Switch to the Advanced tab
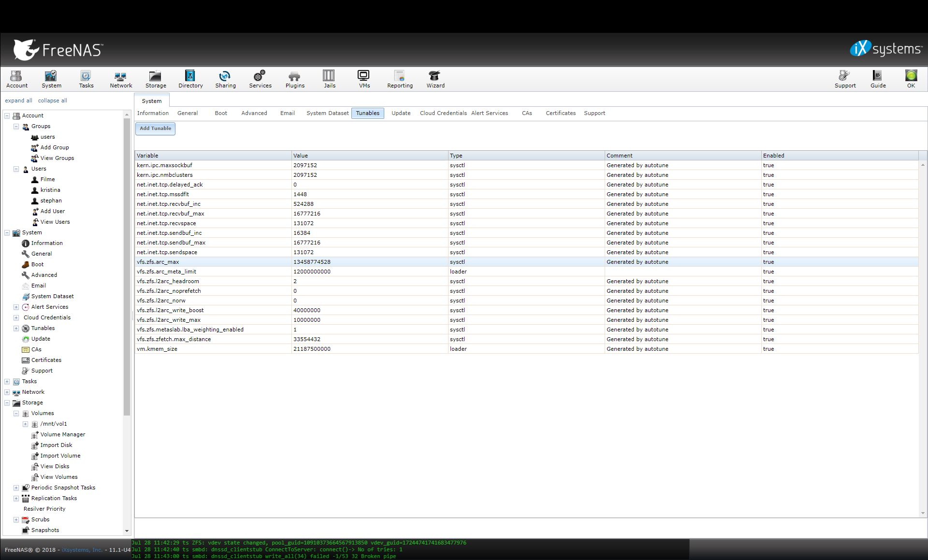This screenshot has height=560, width=928. tap(254, 113)
